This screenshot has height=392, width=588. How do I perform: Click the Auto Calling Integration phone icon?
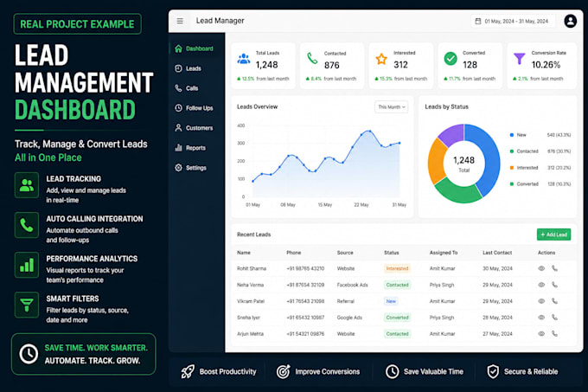[x=27, y=225]
